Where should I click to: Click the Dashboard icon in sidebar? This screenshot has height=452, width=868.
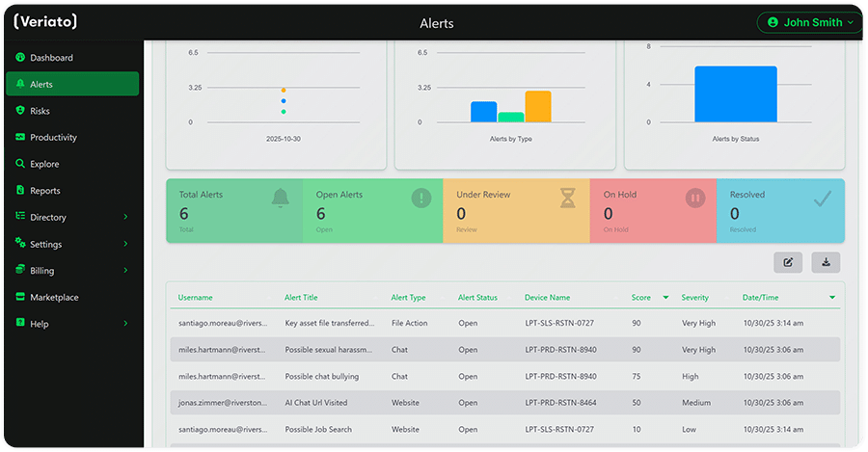point(20,58)
